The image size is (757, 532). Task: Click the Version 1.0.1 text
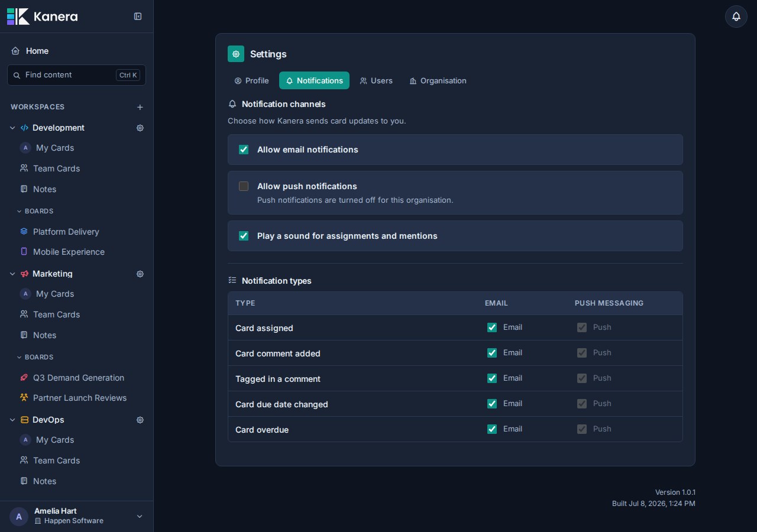675,492
